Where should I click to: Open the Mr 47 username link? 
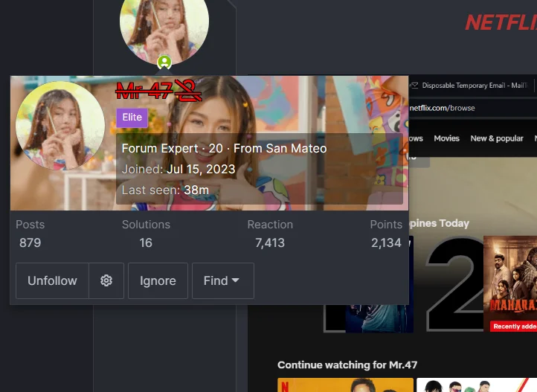(x=144, y=91)
